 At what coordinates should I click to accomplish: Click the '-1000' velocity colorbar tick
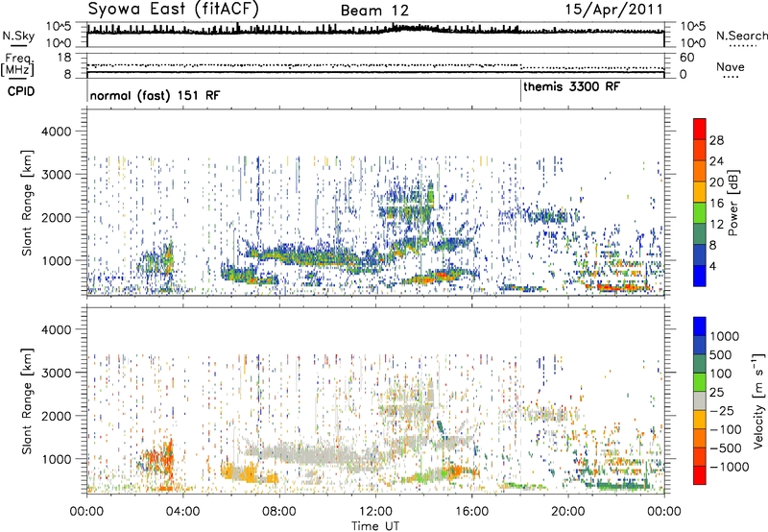tap(729, 467)
